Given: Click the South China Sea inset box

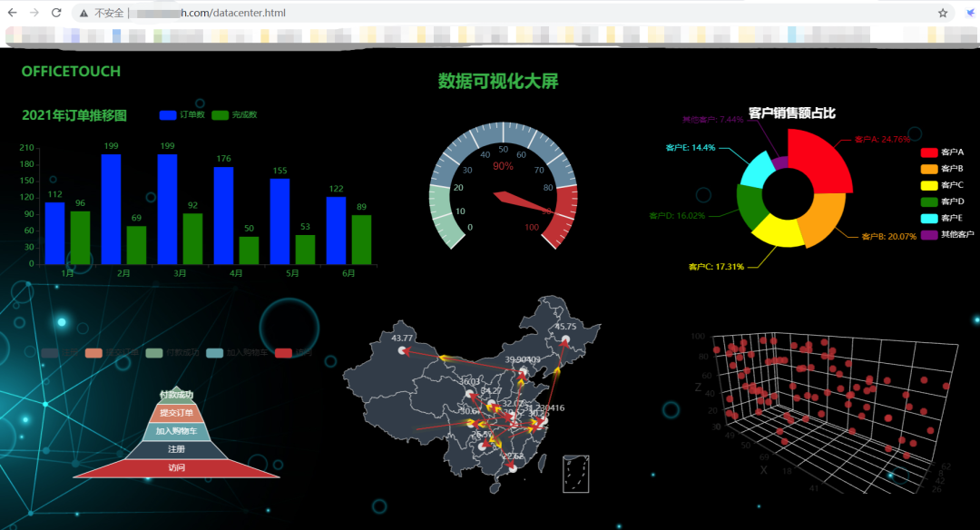Looking at the screenshot, I should pos(575,474).
